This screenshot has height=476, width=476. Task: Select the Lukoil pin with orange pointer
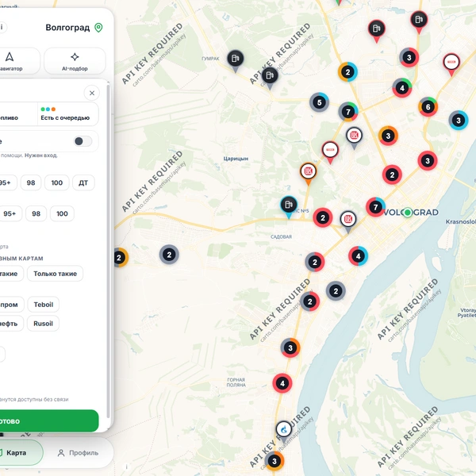click(308, 173)
